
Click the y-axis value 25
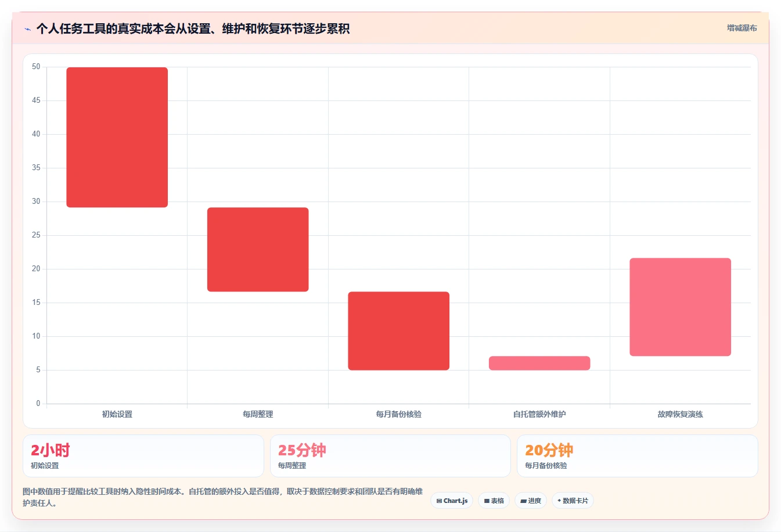36,235
